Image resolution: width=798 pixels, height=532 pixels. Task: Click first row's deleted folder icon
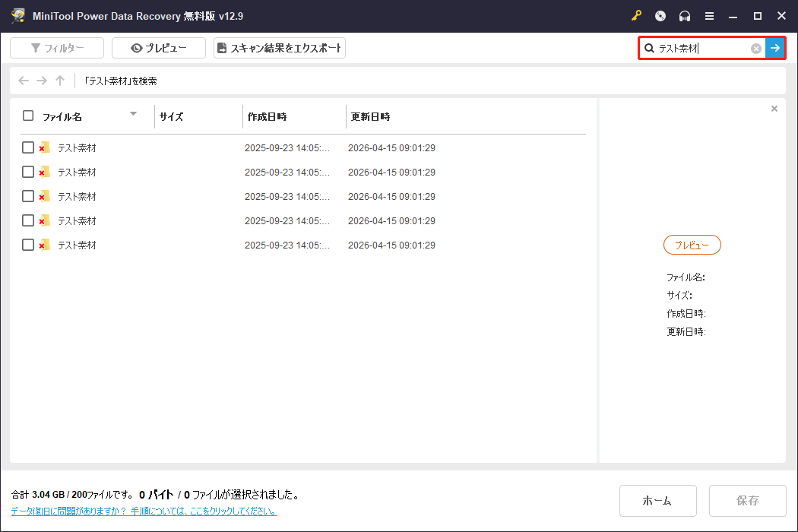(44, 147)
